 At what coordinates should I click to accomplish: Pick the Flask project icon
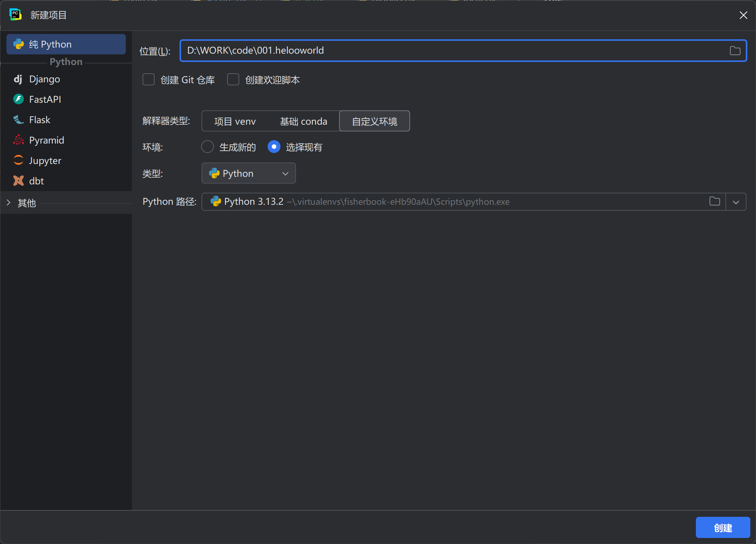(x=18, y=120)
